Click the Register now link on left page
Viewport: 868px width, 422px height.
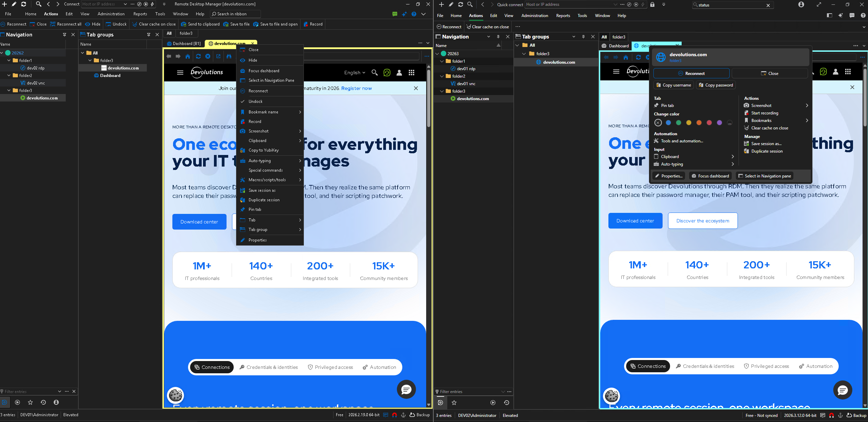[x=356, y=88]
